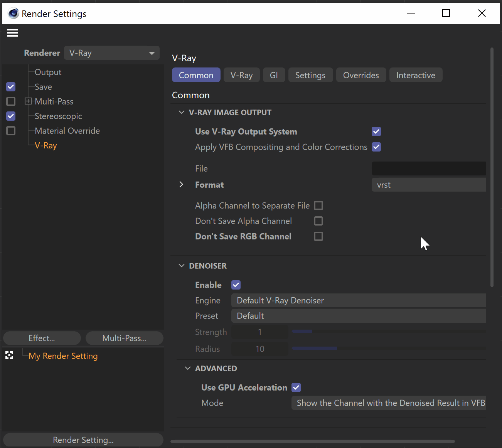502x448 pixels.
Task: Open the Renderer dropdown set to V-Ray
Action: click(x=112, y=53)
